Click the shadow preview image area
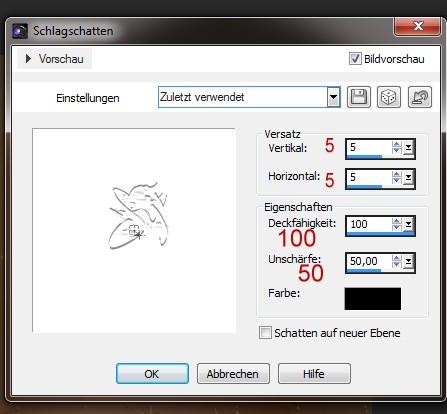 point(134,230)
